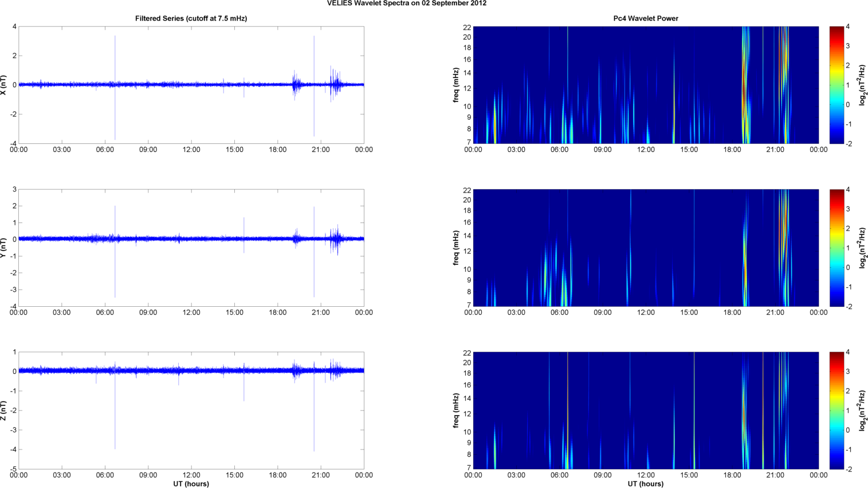The height and width of the screenshot is (488, 868).
Task: Click 'freq (mHz)' label of top wavelet plot
Action: (456, 85)
